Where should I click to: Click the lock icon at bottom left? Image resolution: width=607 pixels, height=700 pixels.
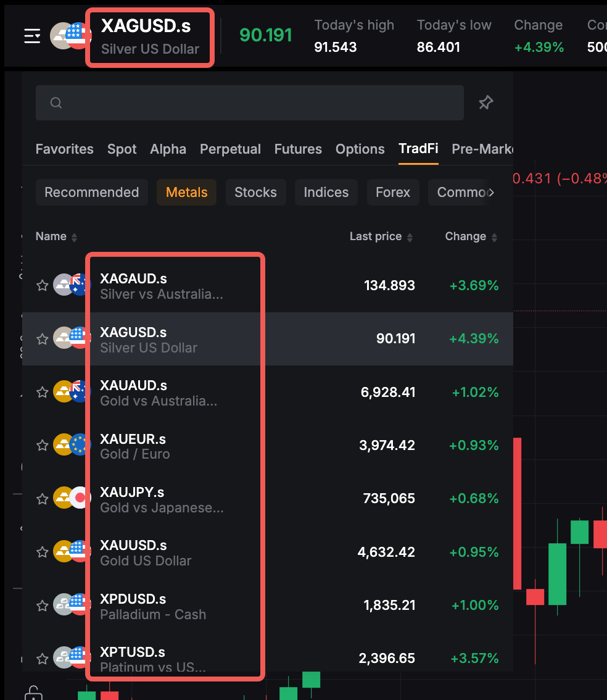(33, 693)
